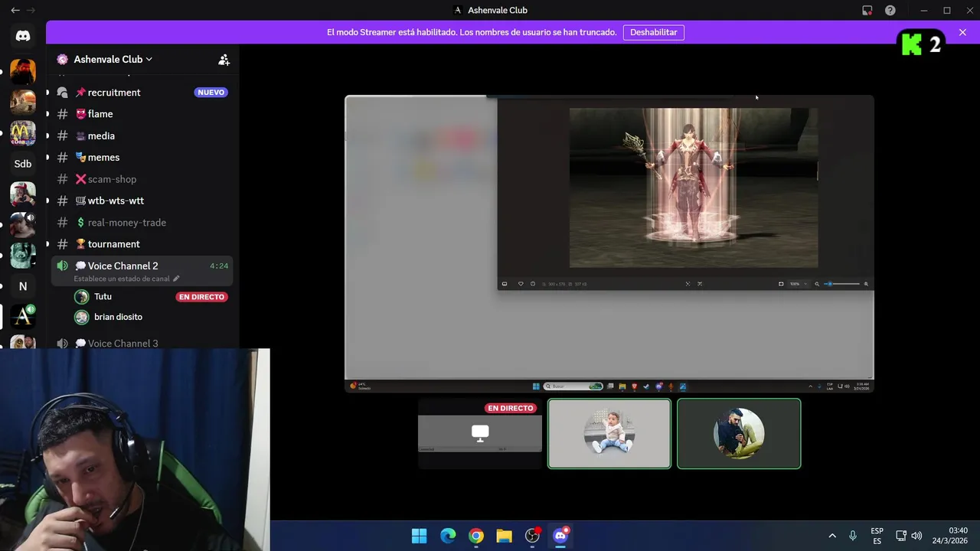Open the Windows Start menu
Viewport: 980px width, 551px height.
pos(420,536)
